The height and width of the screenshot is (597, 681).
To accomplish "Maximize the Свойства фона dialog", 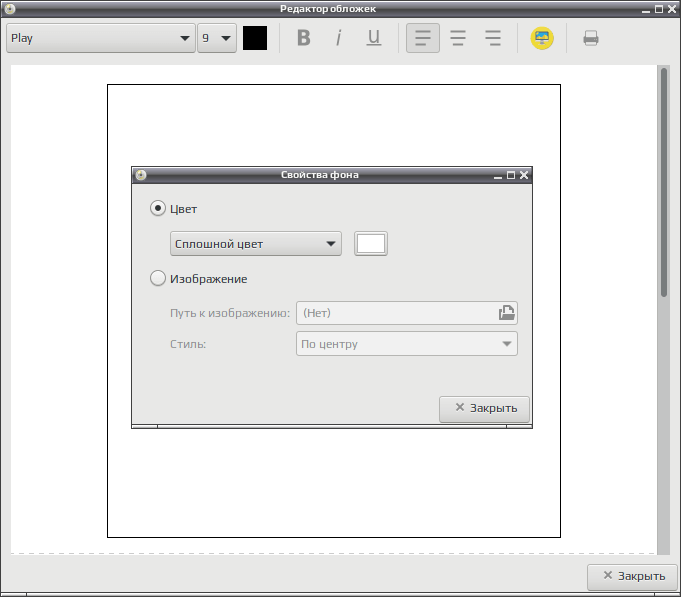I will [511, 175].
